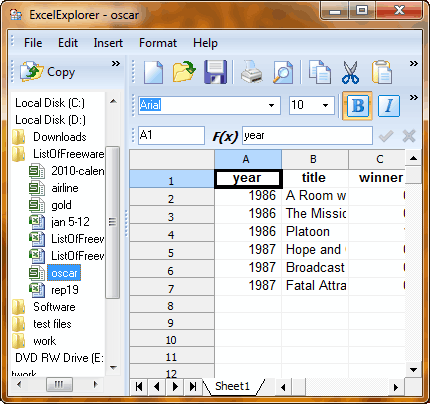This screenshot has width=430, height=404.
Task: Click the Platoon cell
Action: point(315,232)
